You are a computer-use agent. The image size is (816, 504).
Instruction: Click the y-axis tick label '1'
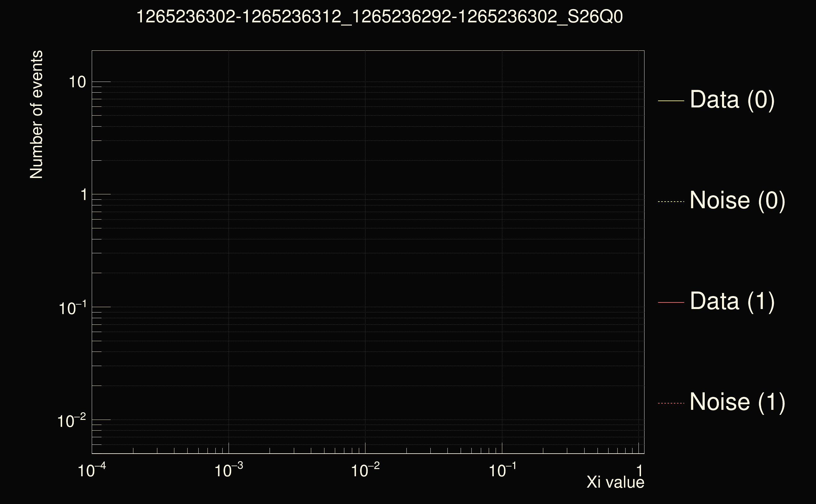[x=84, y=195]
